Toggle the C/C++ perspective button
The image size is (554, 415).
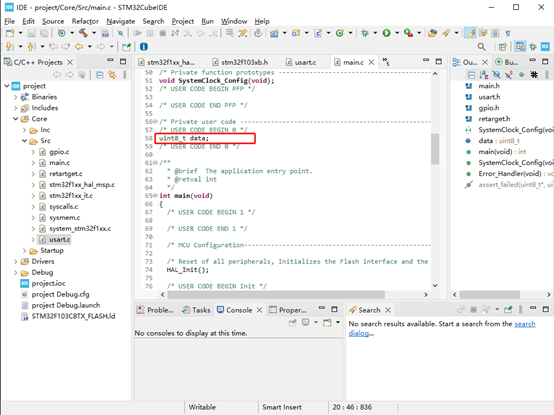[520, 47]
